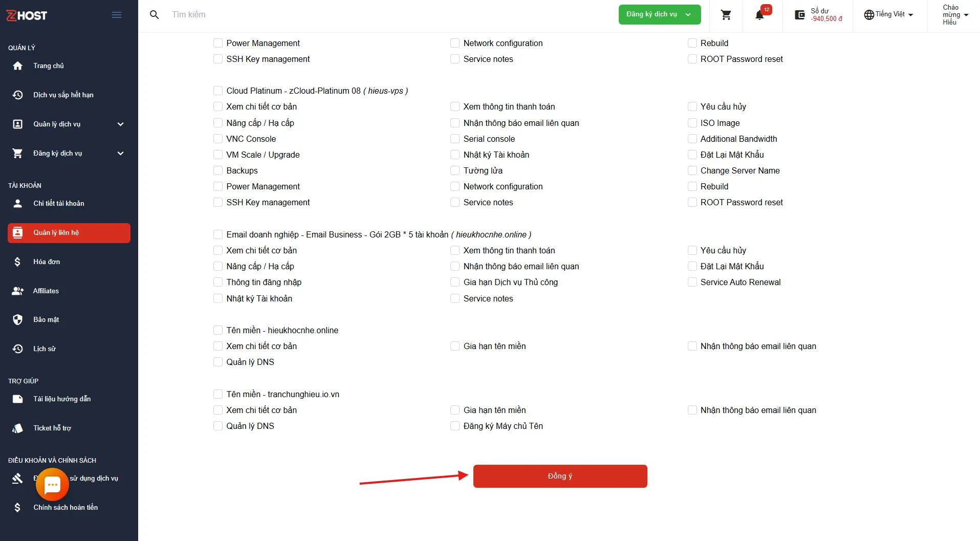
Task: Open the live chat bubble
Action: pos(52,484)
